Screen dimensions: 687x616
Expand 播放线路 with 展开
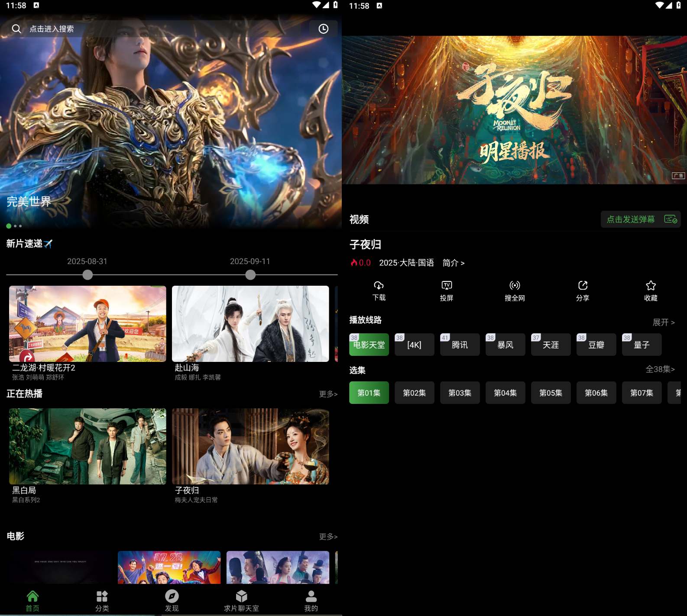point(664,323)
